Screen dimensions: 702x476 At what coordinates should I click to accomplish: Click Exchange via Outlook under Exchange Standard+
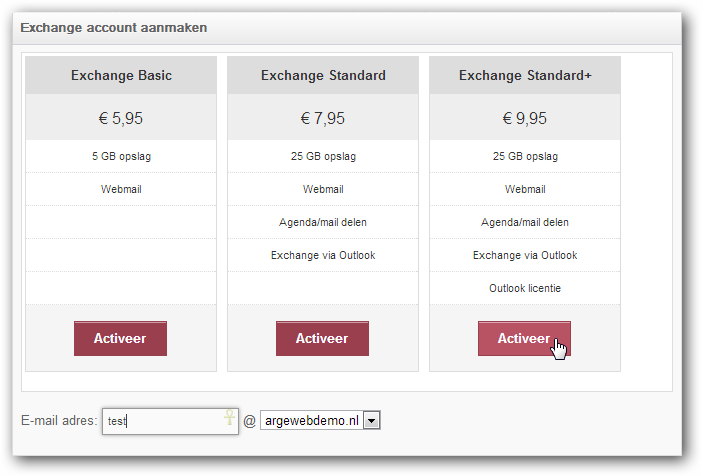[x=525, y=255]
